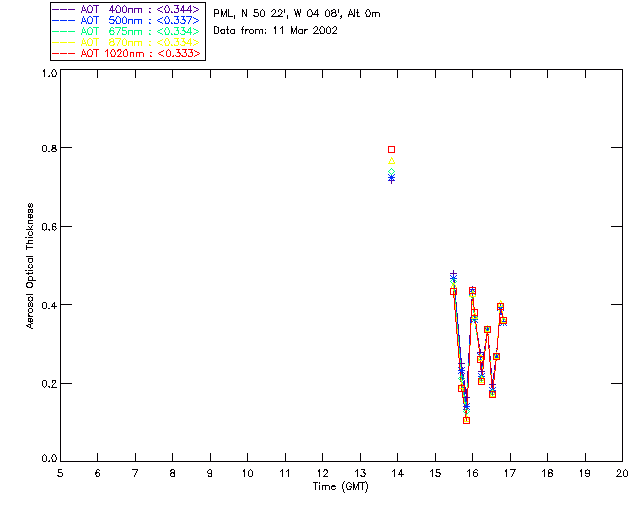Click the y-axis label 1.0
Screen dimensions: 640x512
pos(49,73)
